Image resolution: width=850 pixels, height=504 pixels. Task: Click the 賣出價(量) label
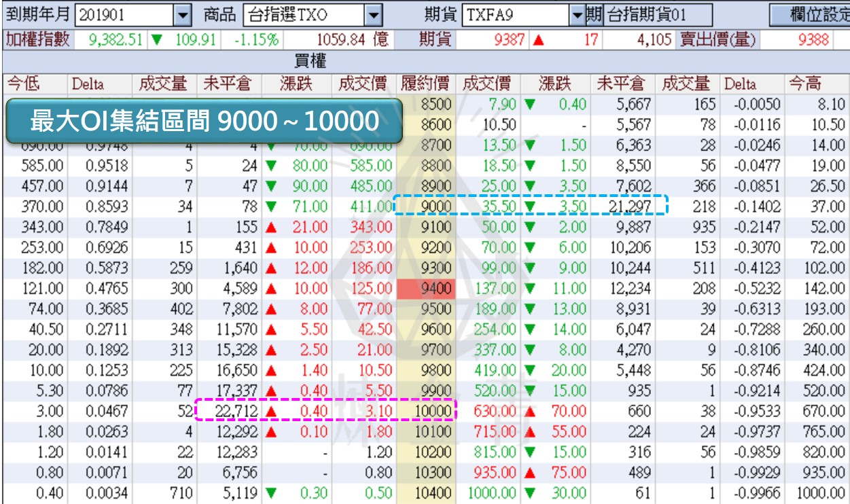718,40
